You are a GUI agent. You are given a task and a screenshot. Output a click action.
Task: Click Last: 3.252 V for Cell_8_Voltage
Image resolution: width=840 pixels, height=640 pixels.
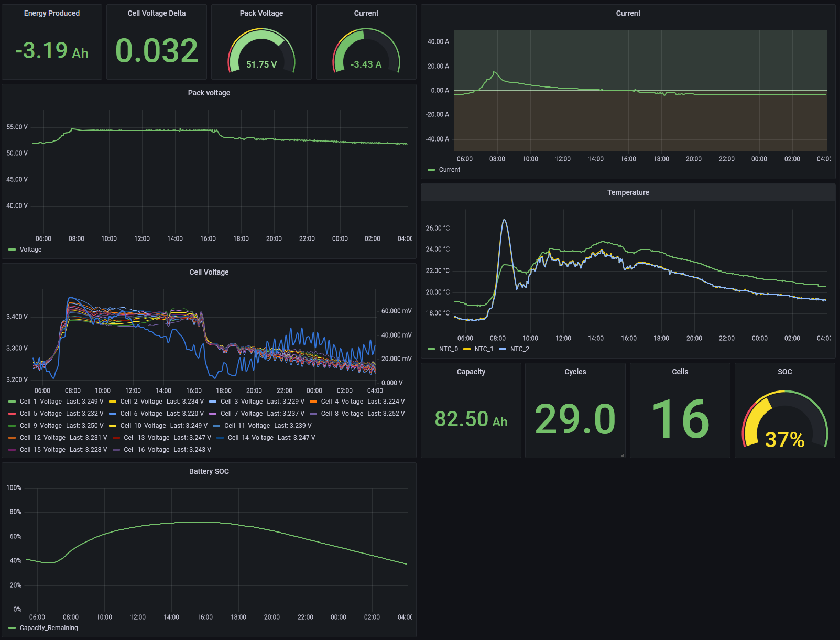386,414
